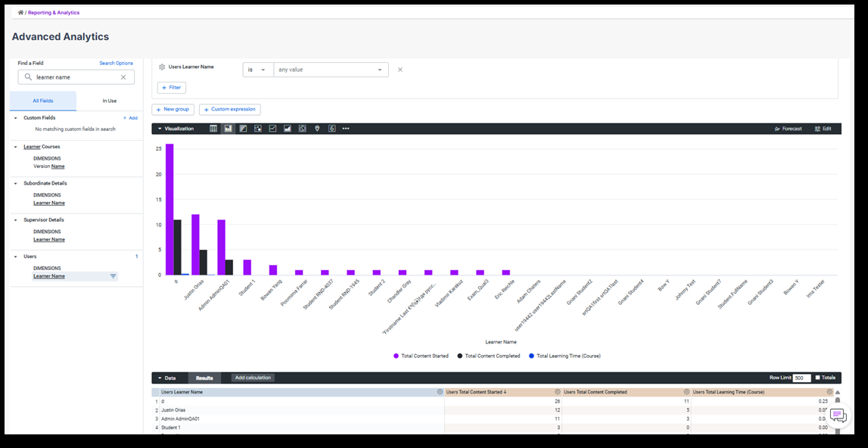Open gear menu for Users Learner Name filter

(162, 67)
